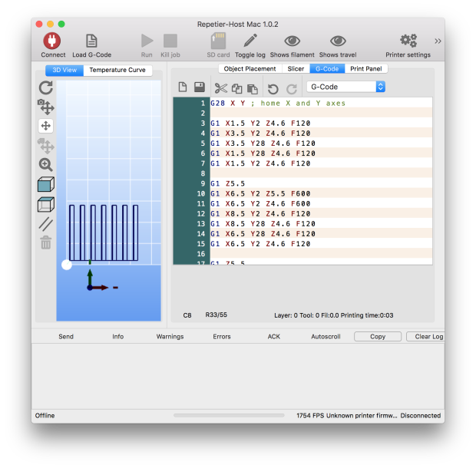Switch to solid cube view icon
This screenshot has width=476, height=468.
[x=46, y=184]
